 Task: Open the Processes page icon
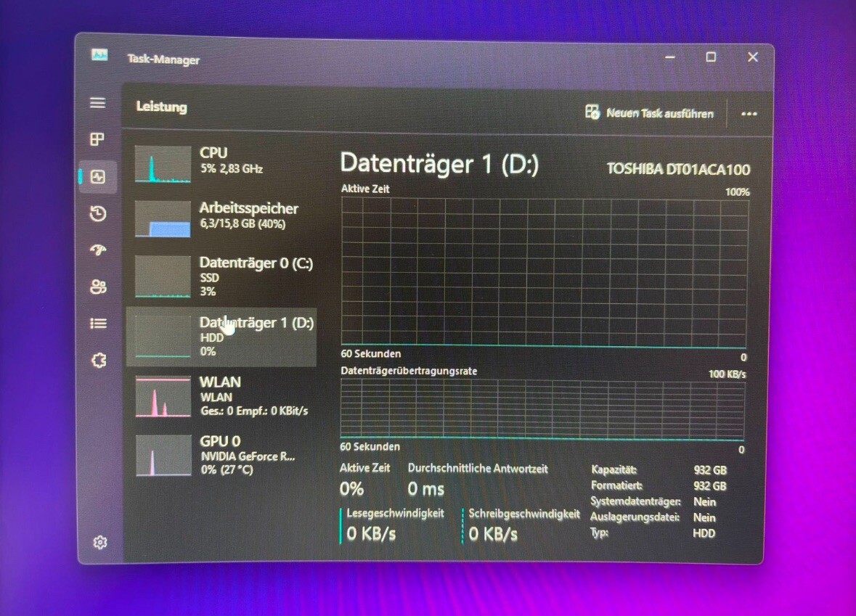tap(97, 139)
